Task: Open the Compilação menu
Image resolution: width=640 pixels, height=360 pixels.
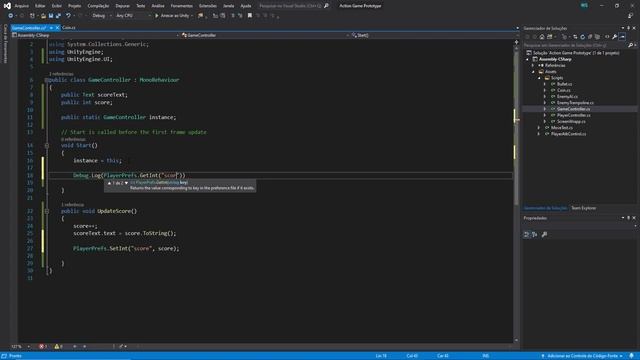Action: pyautogui.click(x=98, y=6)
